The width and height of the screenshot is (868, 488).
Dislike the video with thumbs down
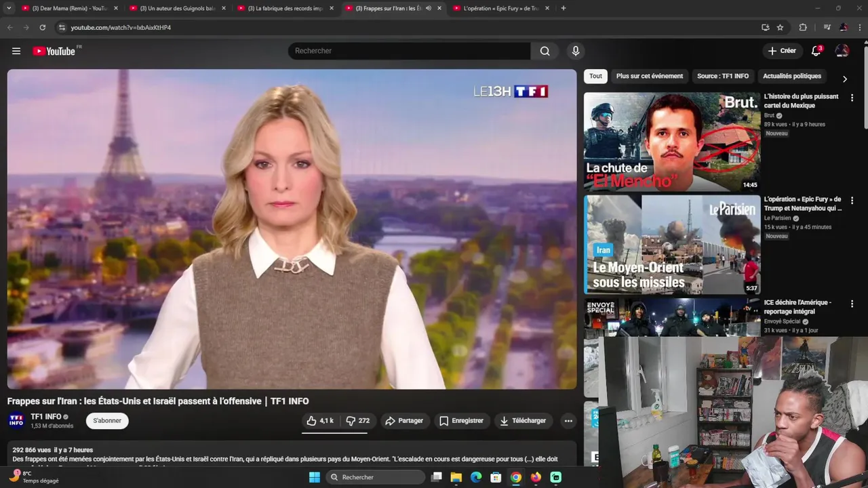pyautogui.click(x=357, y=421)
